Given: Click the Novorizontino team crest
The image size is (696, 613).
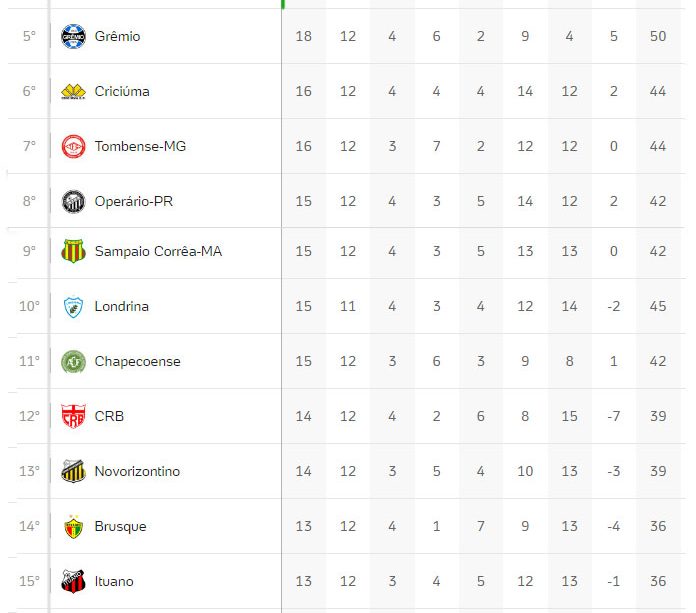Looking at the screenshot, I should (x=73, y=471).
